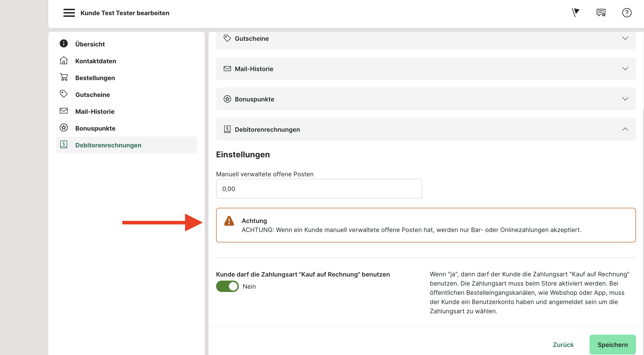This screenshot has height=355, width=644.
Task: Open the feedback chat star icon
Action: [x=601, y=13]
